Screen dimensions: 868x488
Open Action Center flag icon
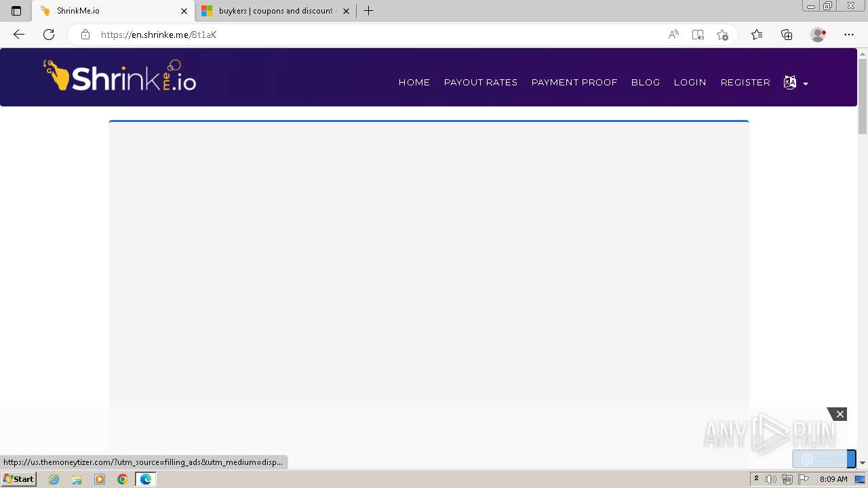point(804,479)
